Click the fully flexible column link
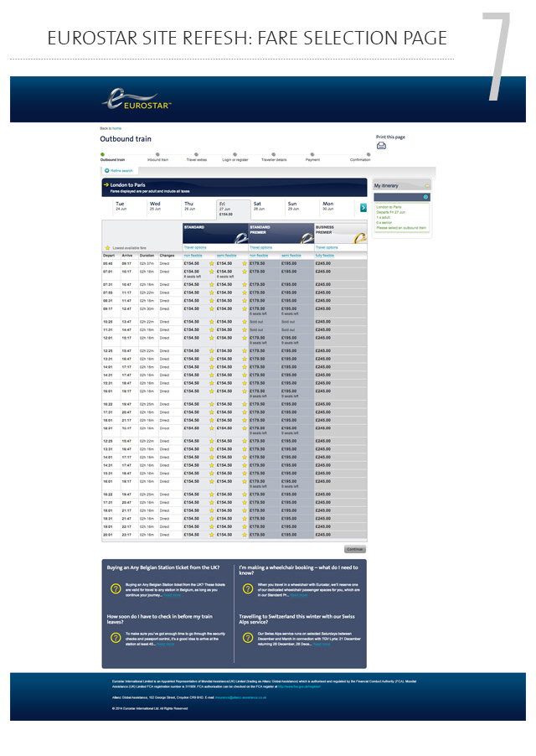 (x=325, y=256)
